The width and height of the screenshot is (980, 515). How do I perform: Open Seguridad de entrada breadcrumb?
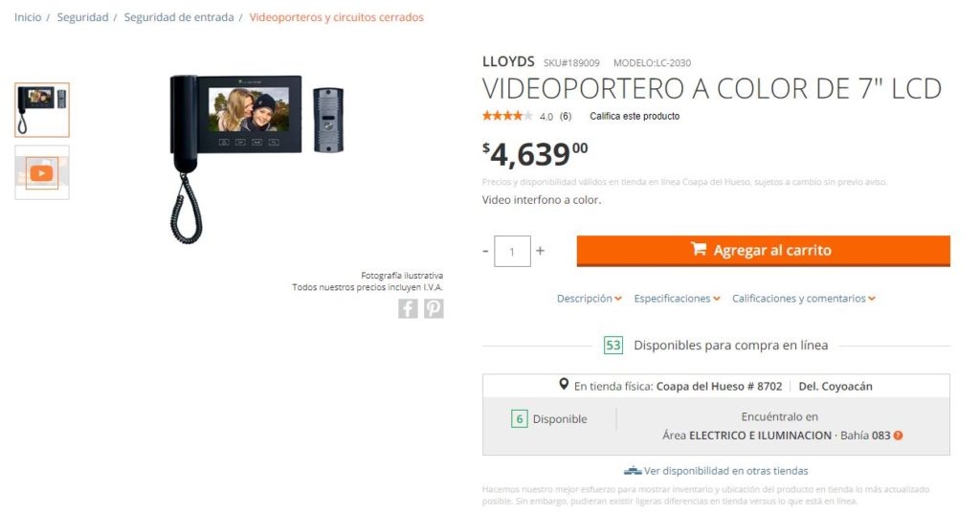coord(179,17)
